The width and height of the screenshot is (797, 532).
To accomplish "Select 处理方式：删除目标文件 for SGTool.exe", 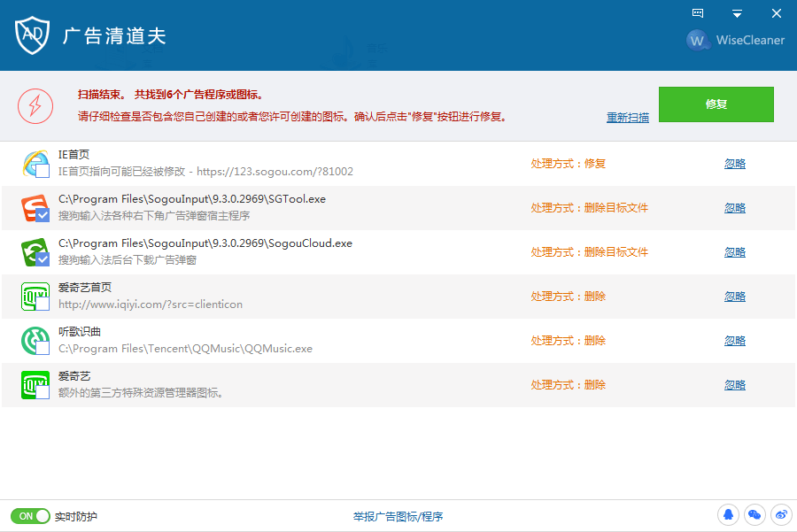I will 589,208.
